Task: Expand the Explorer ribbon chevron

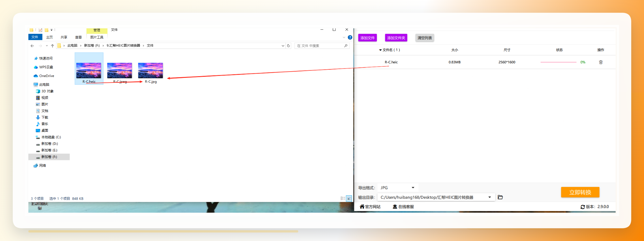Action: point(344,37)
